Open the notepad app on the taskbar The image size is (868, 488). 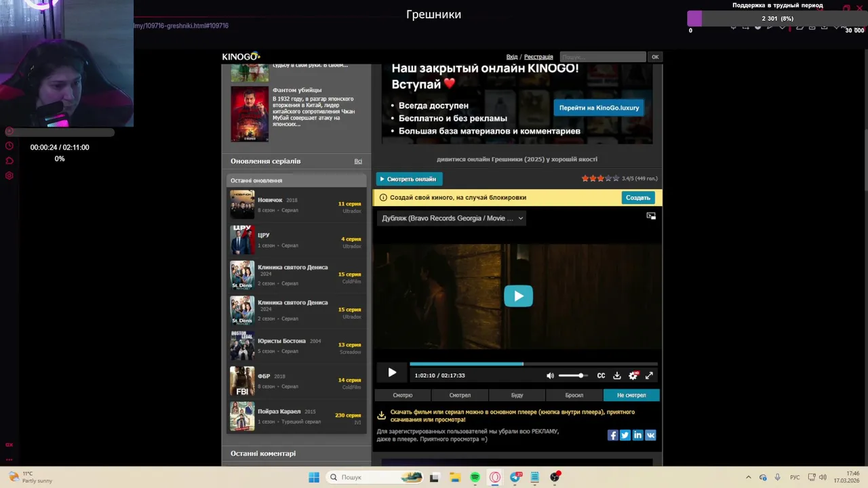coord(535,477)
